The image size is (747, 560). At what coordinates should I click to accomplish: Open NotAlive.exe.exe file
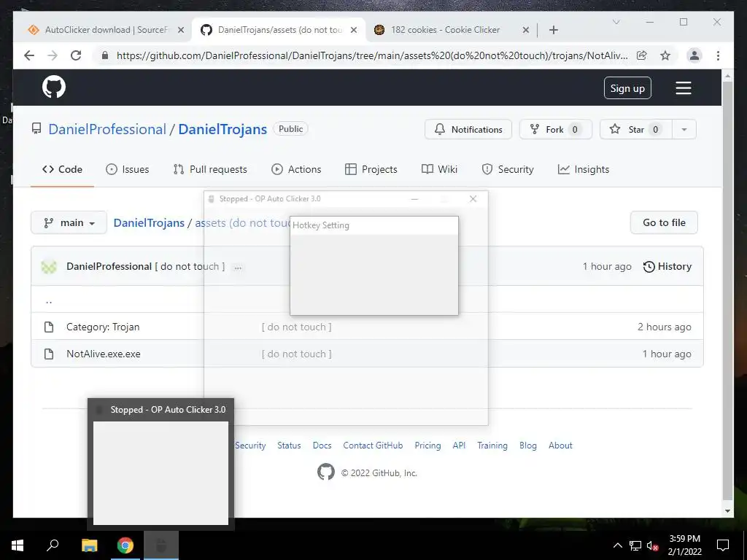click(104, 354)
